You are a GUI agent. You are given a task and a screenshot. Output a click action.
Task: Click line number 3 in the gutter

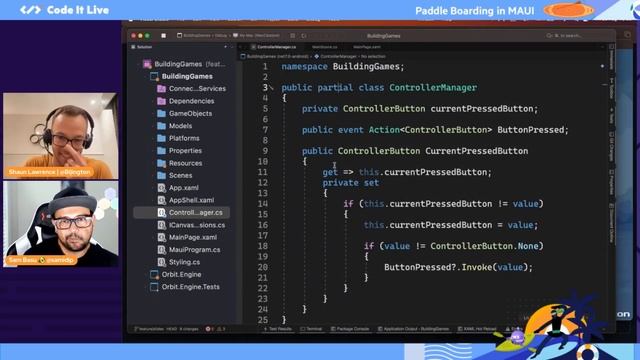pos(265,87)
